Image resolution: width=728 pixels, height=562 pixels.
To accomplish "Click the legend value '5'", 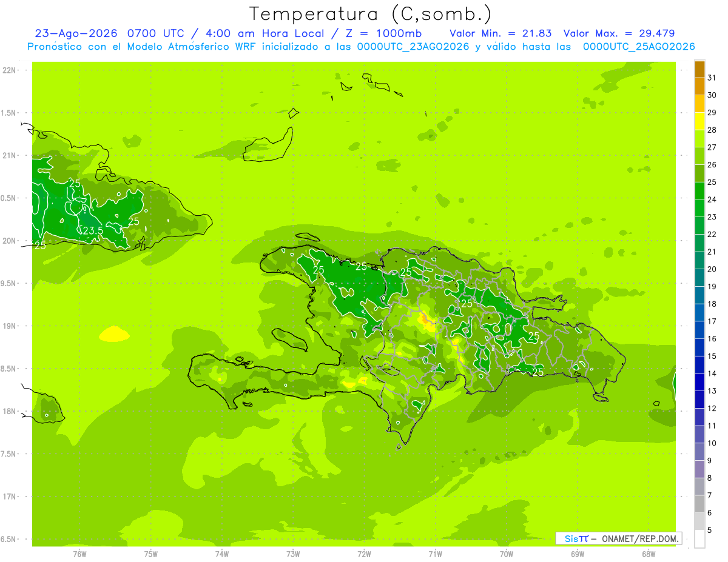I will coord(710,531).
